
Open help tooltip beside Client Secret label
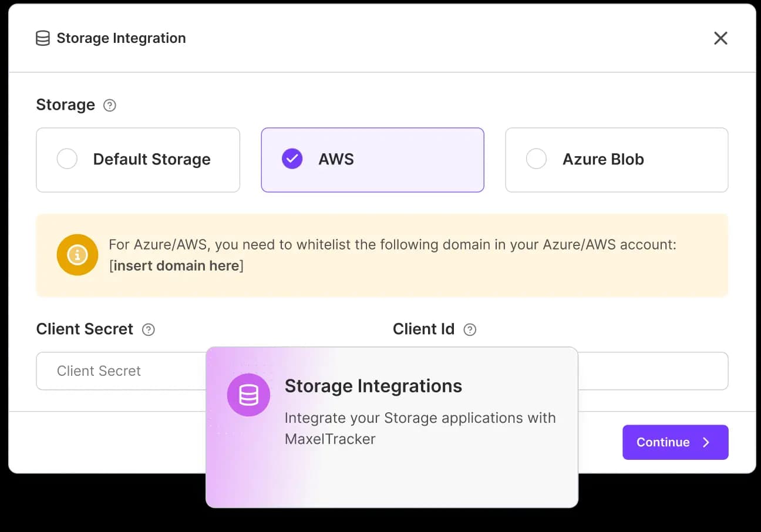[149, 330]
